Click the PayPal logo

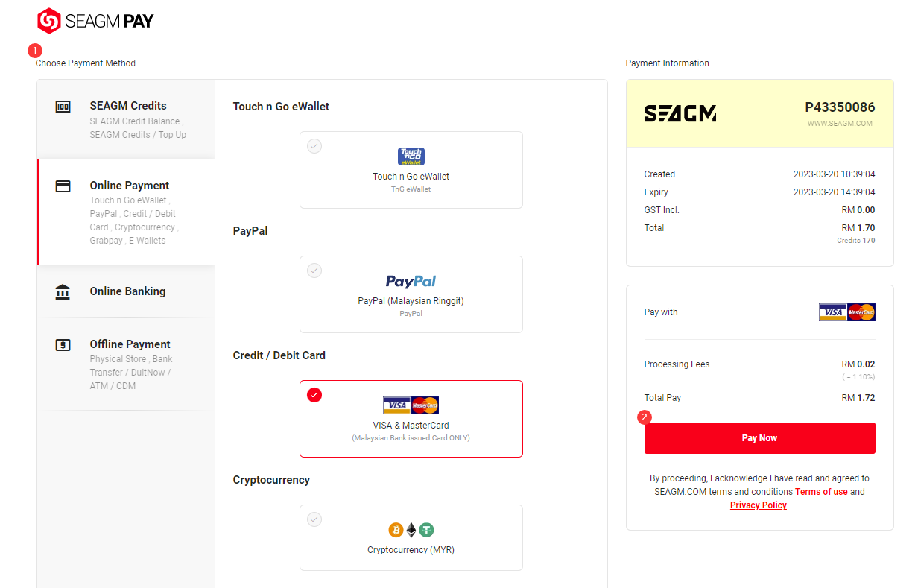tap(411, 281)
